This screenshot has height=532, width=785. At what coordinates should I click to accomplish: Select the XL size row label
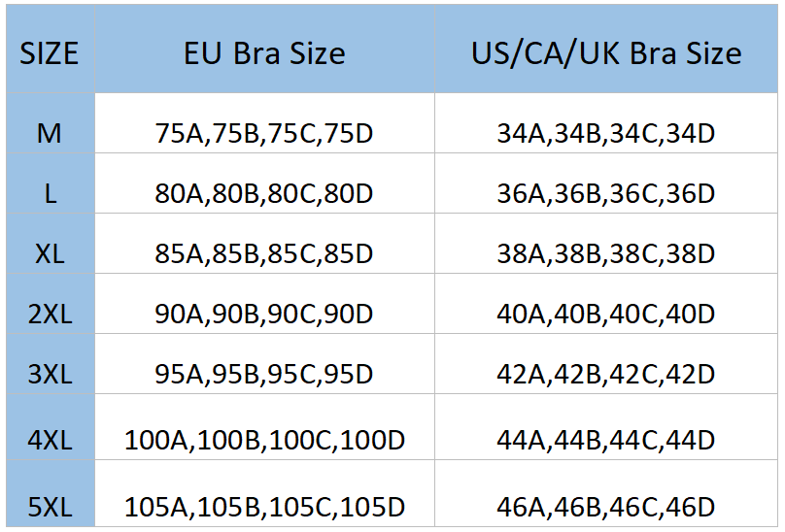point(50,253)
